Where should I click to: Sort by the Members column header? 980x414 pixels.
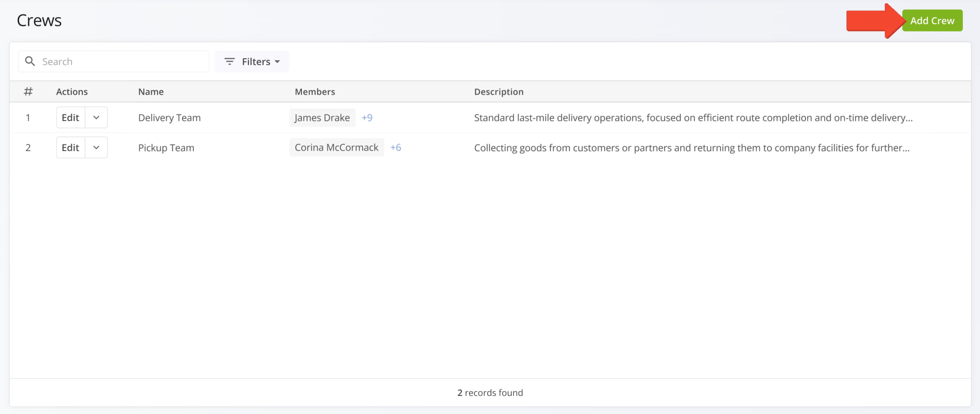[x=315, y=92]
